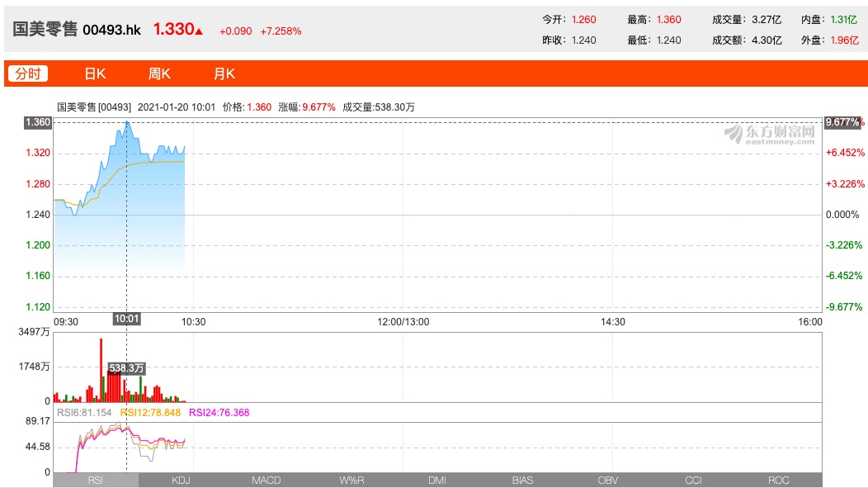Screen dimensions: 868x488
Task: Click the +7.258% percent change value
Action: click(x=281, y=31)
